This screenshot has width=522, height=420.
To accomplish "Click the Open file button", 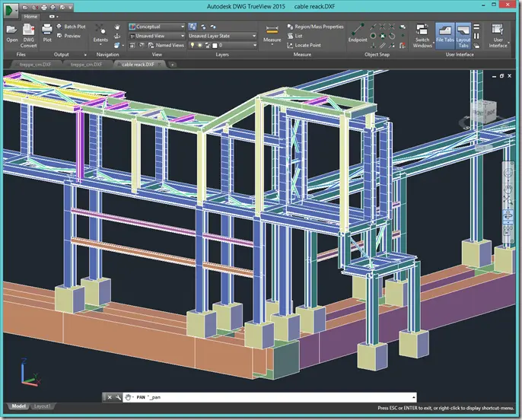I will click(11, 33).
